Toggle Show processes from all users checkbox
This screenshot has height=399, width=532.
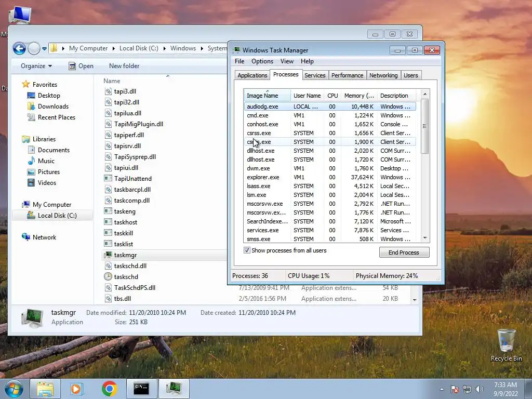click(x=247, y=250)
